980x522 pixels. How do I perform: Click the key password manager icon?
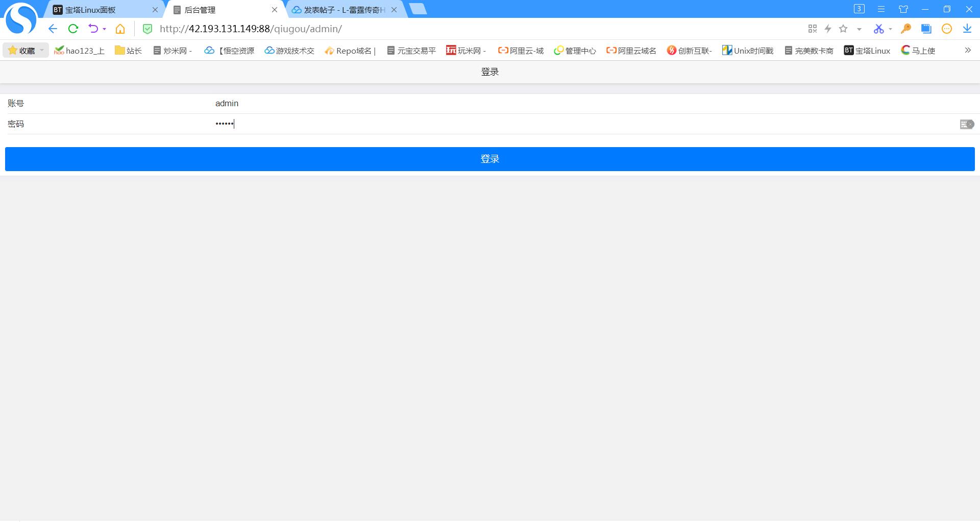point(906,29)
